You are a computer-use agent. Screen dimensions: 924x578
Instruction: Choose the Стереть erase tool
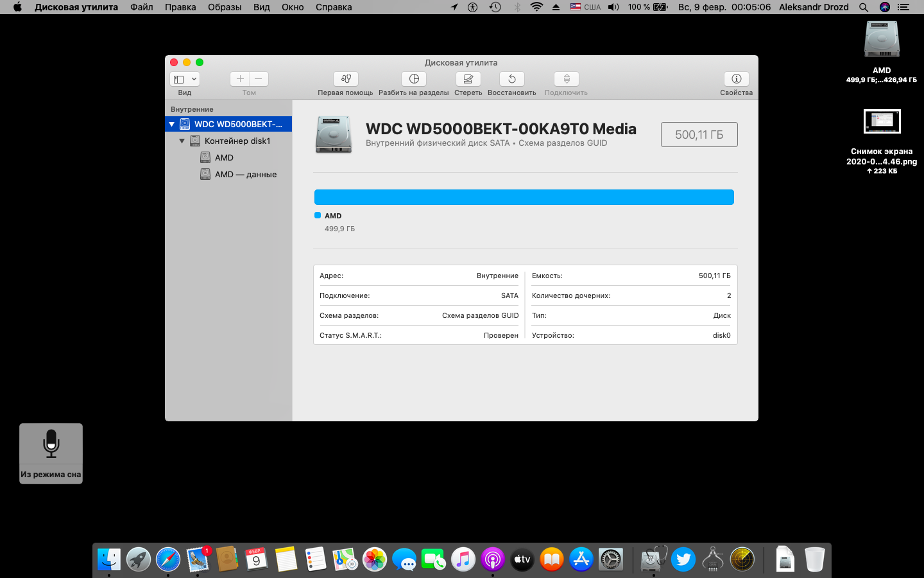468,79
